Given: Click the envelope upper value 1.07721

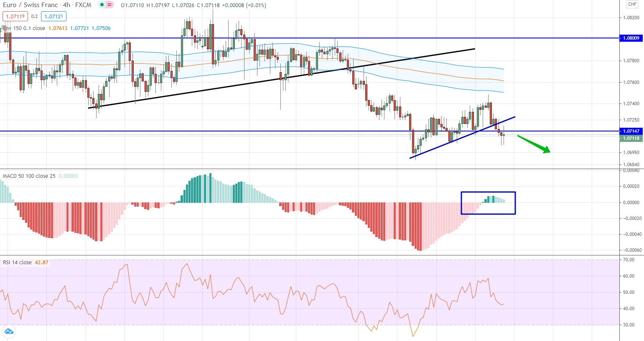Looking at the screenshot, I should [x=79, y=28].
